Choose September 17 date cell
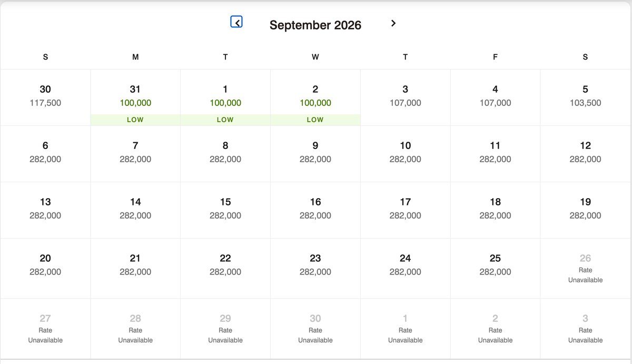The height and width of the screenshot is (364, 632). pos(405,209)
